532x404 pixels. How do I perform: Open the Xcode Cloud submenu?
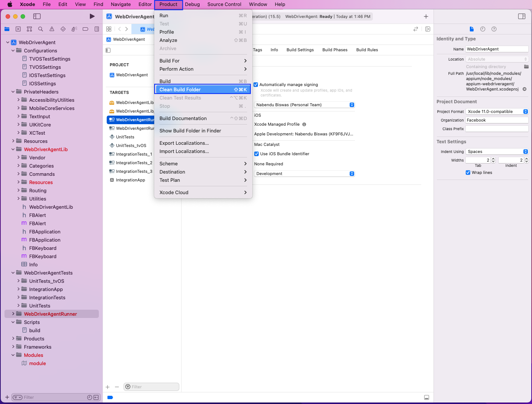point(203,192)
